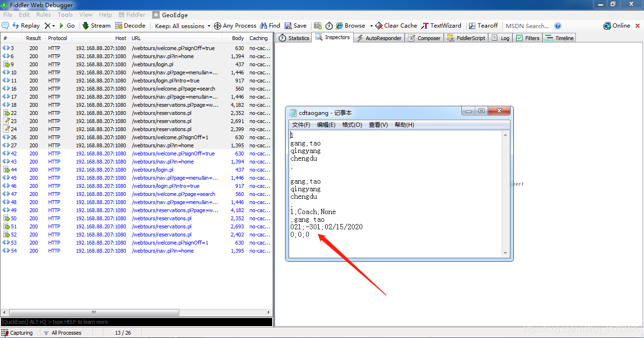Click Notepad scrollbar down arrow
This screenshot has height=338, width=644.
(x=506, y=254)
